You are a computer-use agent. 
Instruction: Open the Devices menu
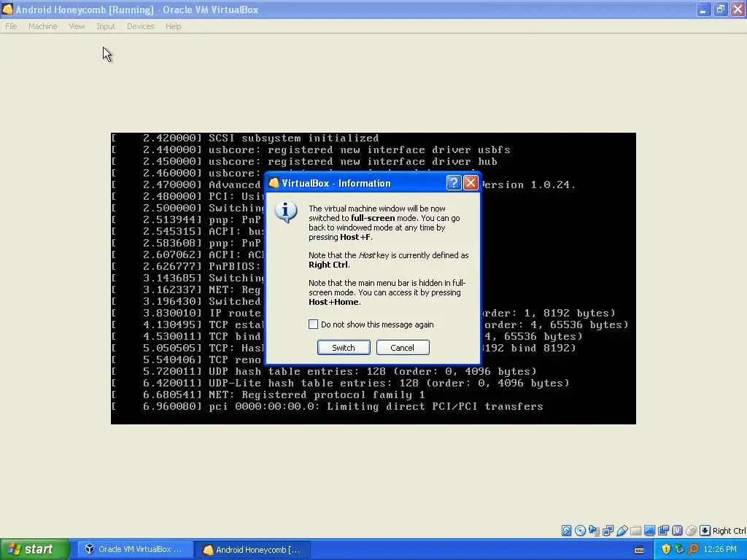141,26
